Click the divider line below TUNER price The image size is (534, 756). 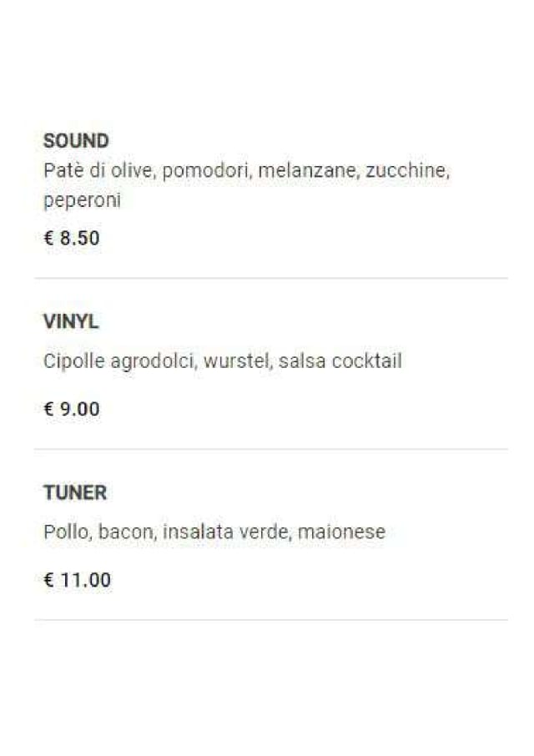(x=270, y=620)
